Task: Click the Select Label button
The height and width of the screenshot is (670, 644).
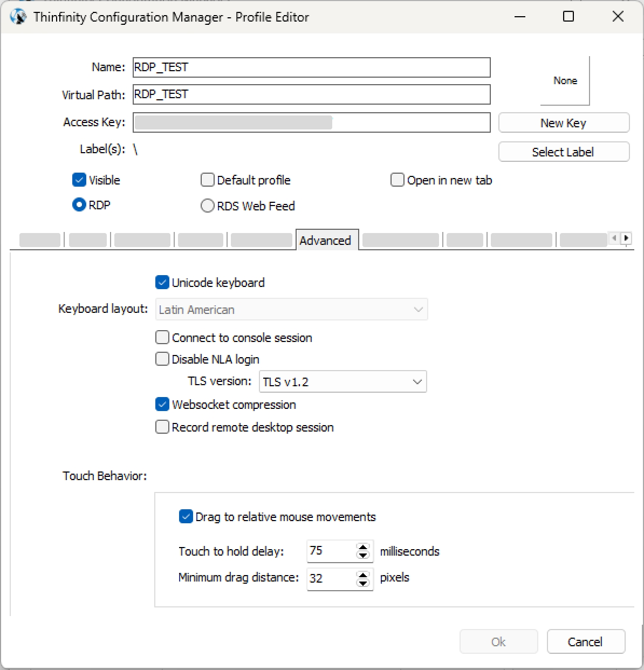Action: click(564, 152)
